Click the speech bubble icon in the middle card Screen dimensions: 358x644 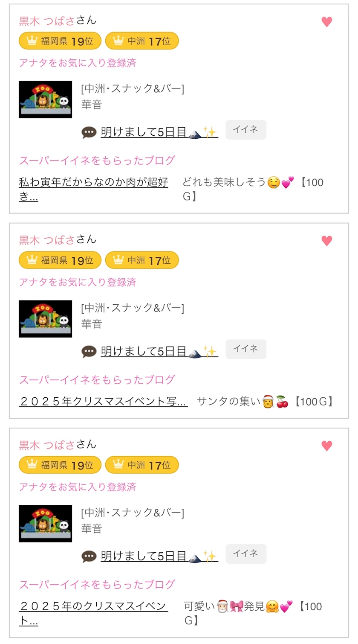(89, 352)
